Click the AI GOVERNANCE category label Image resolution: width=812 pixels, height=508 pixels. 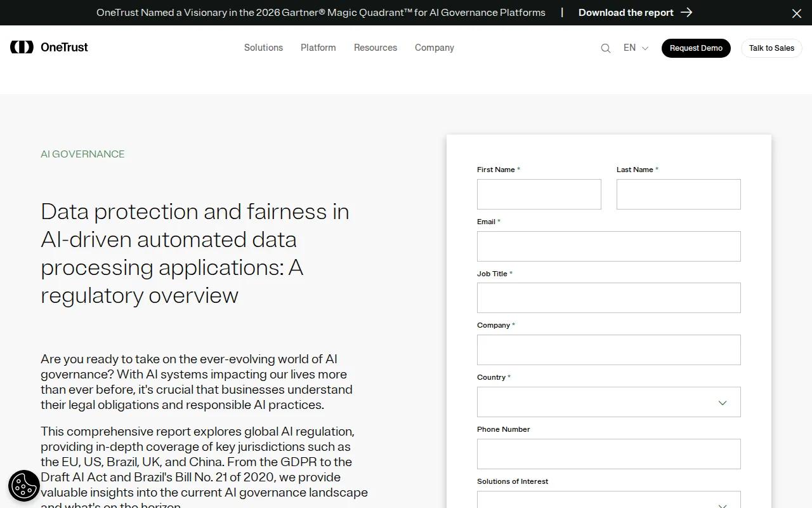[82, 154]
